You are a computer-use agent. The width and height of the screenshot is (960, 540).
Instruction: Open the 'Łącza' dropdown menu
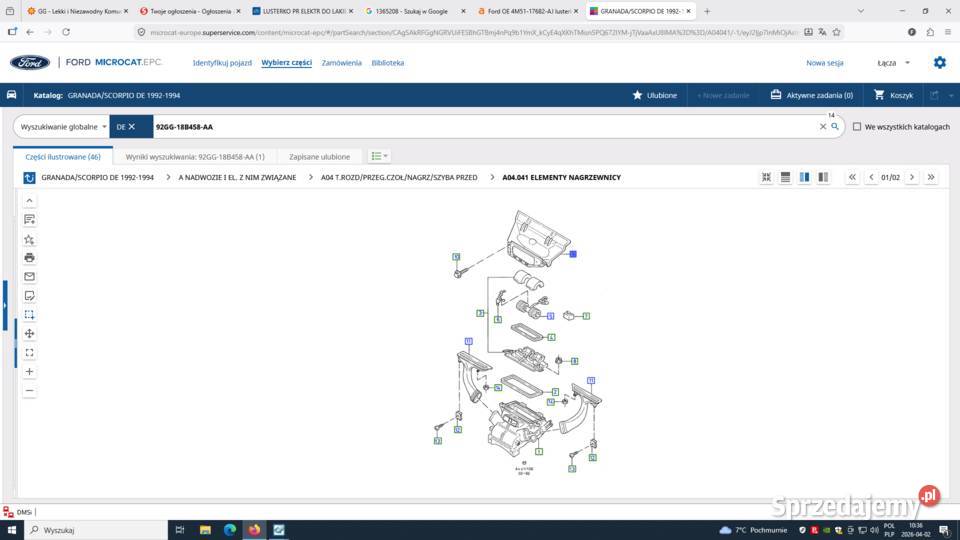tap(893, 63)
